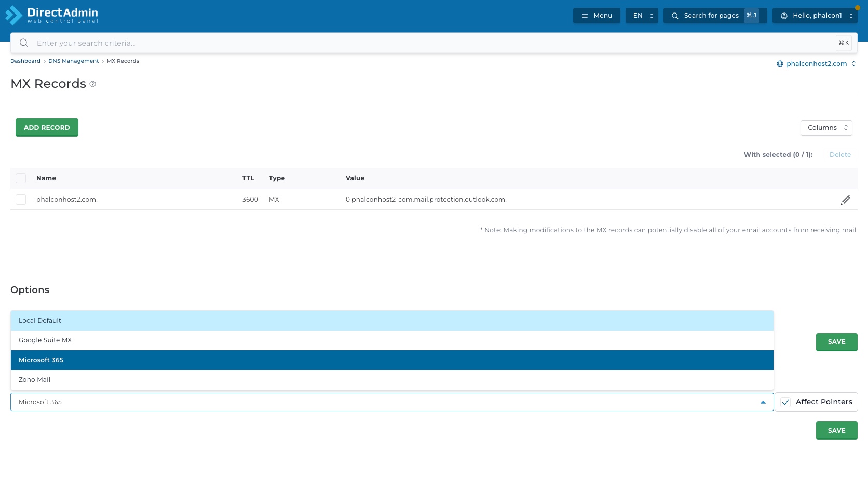Click MX Records breadcrumb text
The height and width of the screenshot is (489, 868).
click(x=123, y=61)
